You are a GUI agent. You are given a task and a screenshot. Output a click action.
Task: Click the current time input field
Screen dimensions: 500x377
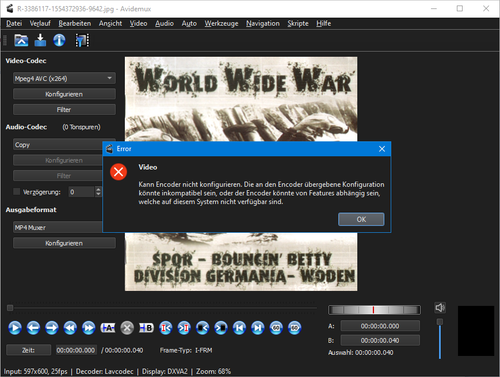coord(76,350)
